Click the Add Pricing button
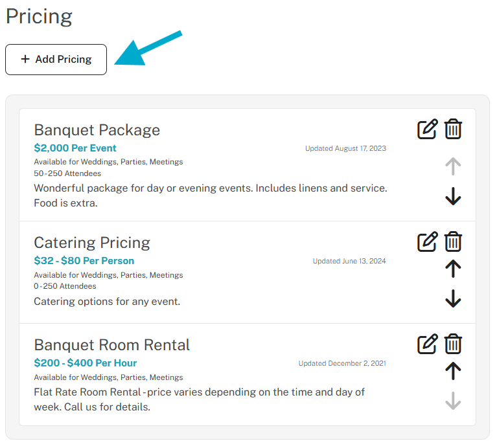Viewport: 497px width, 448px height. (x=56, y=60)
